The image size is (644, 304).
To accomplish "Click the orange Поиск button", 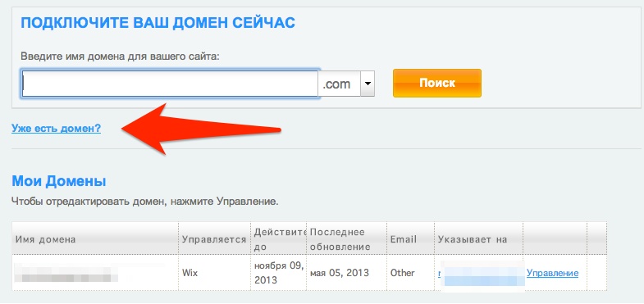I will (437, 83).
